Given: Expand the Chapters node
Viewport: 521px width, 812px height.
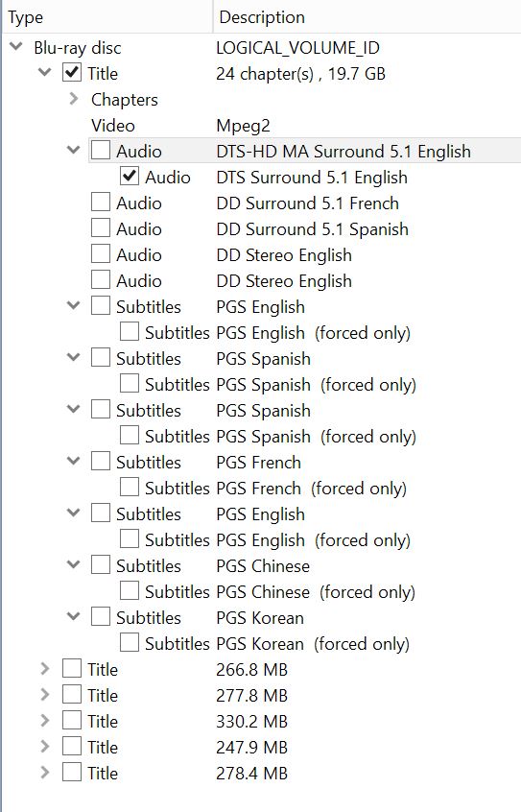Looking at the screenshot, I should [x=74, y=99].
